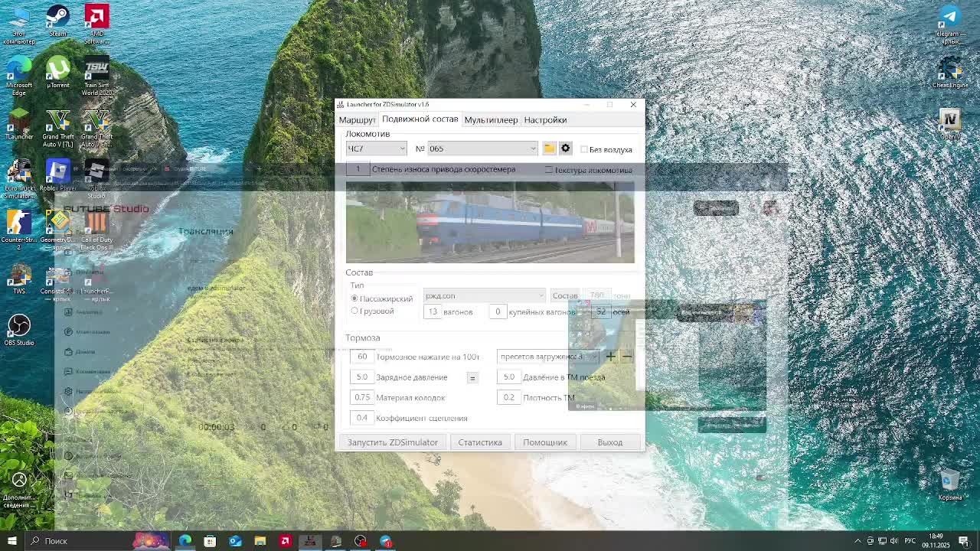
Task: Open the notification center icon
Action: point(964,541)
